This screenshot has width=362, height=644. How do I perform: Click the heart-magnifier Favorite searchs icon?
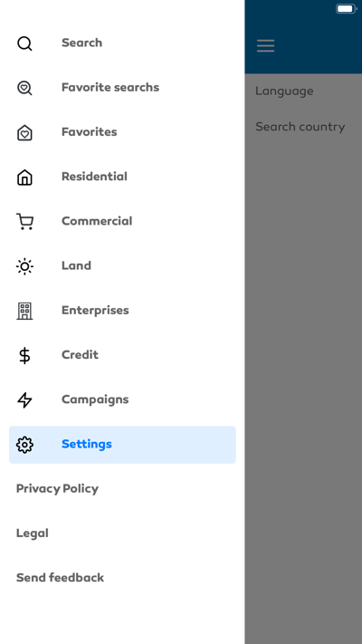24,88
